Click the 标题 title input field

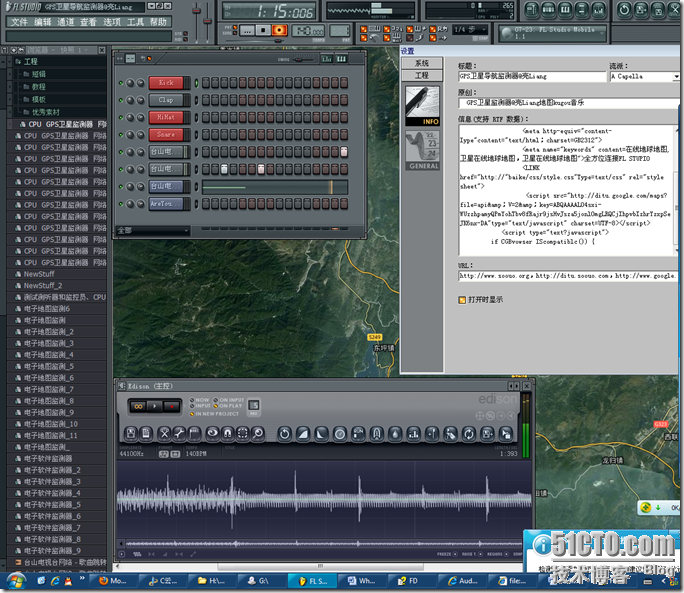point(532,76)
